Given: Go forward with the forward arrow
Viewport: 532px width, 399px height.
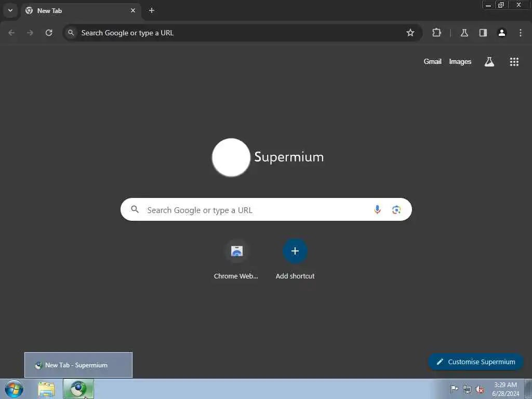Looking at the screenshot, I should click(30, 33).
